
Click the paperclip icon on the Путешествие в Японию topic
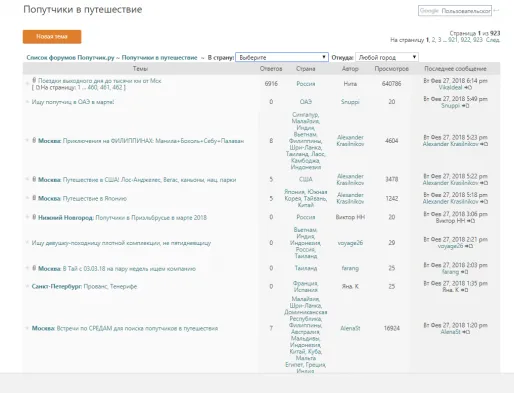(x=34, y=198)
